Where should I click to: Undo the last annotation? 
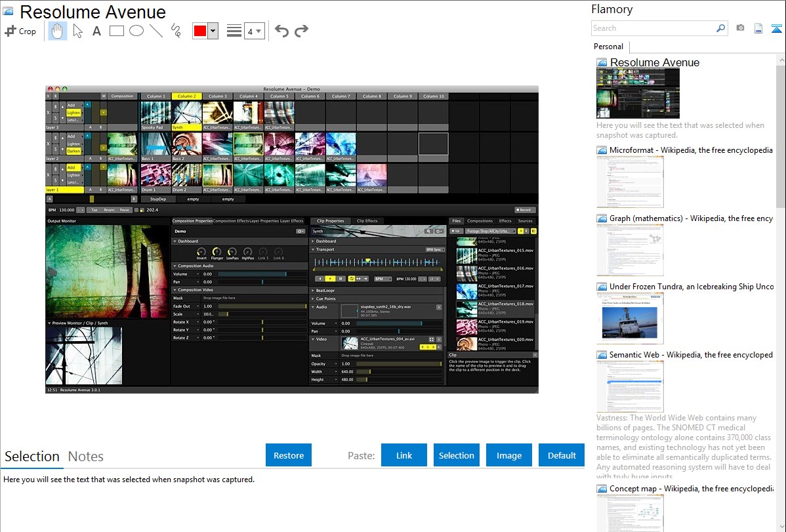click(281, 31)
